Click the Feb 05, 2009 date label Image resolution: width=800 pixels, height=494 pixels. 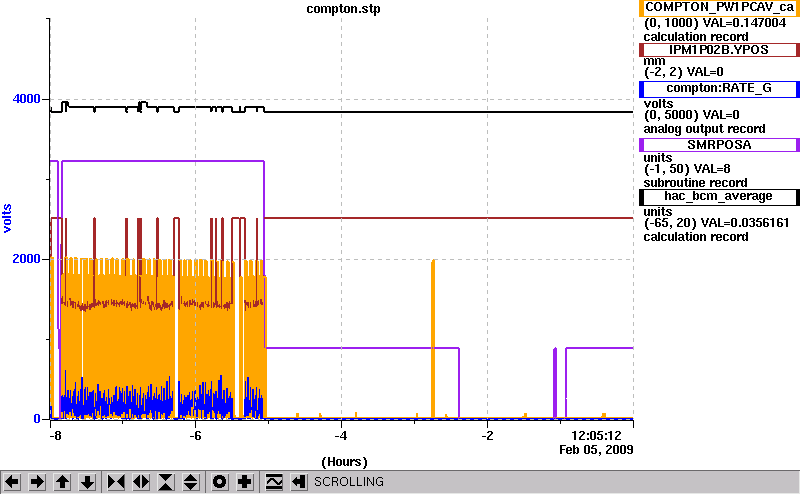pyautogui.click(x=596, y=450)
